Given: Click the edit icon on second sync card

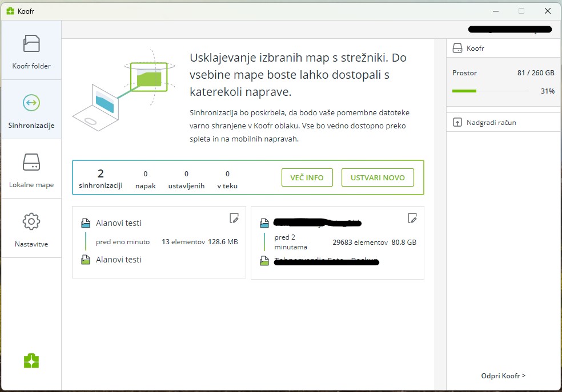Looking at the screenshot, I should (x=412, y=217).
